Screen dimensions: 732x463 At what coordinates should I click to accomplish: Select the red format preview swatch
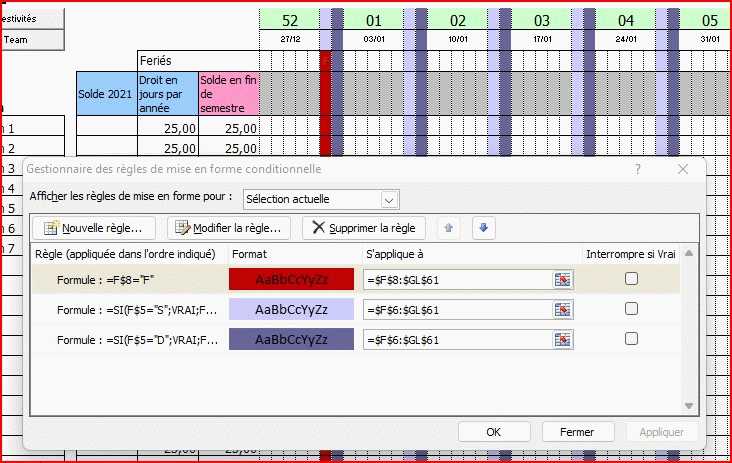[291, 280]
